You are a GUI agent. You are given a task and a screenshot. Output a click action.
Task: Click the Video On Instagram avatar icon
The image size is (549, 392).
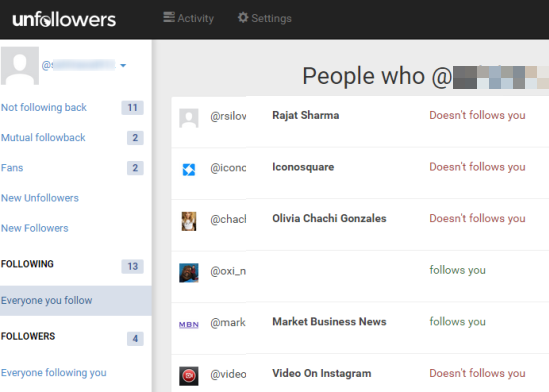click(189, 376)
